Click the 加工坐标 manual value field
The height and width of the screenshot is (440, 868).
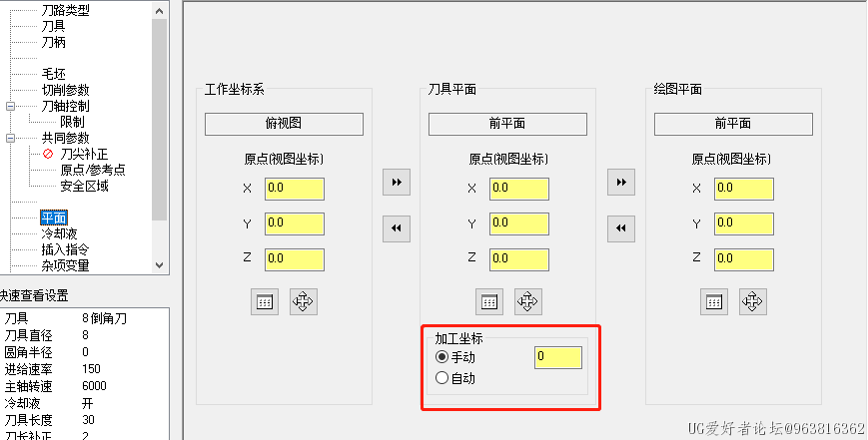pyautogui.click(x=557, y=357)
